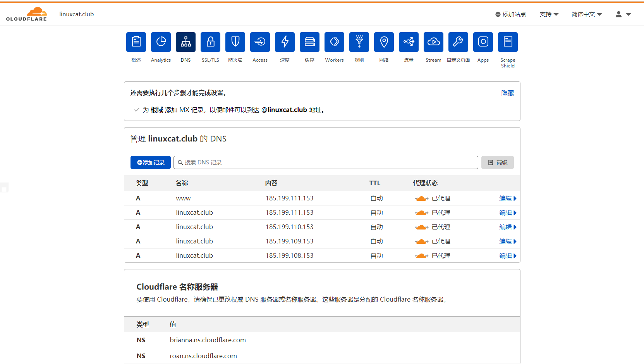Click the 185.199.109.153 content cell
Screen dimensions: 644x364
290,242
